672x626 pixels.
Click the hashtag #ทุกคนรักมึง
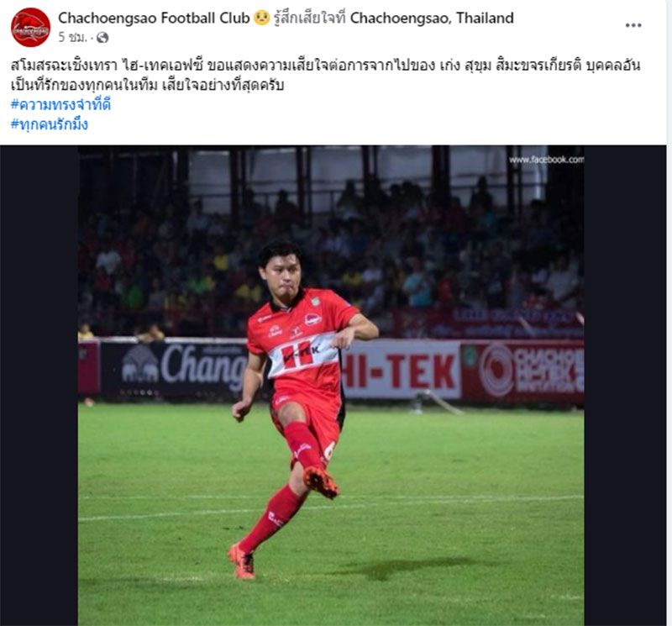point(50,124)
